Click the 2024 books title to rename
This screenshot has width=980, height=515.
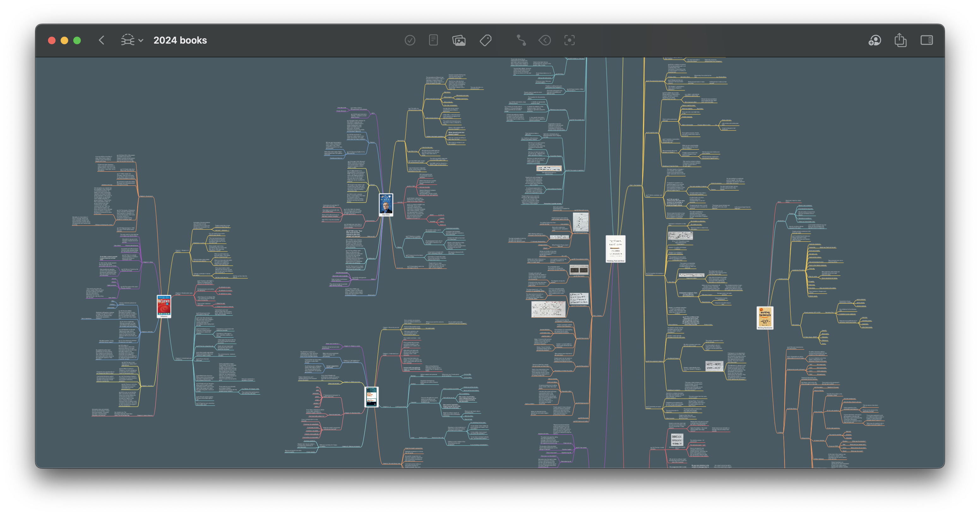coord(180,40)
